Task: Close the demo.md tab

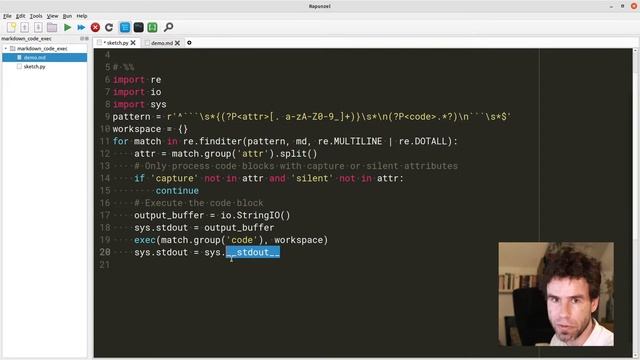Action: 178,42
